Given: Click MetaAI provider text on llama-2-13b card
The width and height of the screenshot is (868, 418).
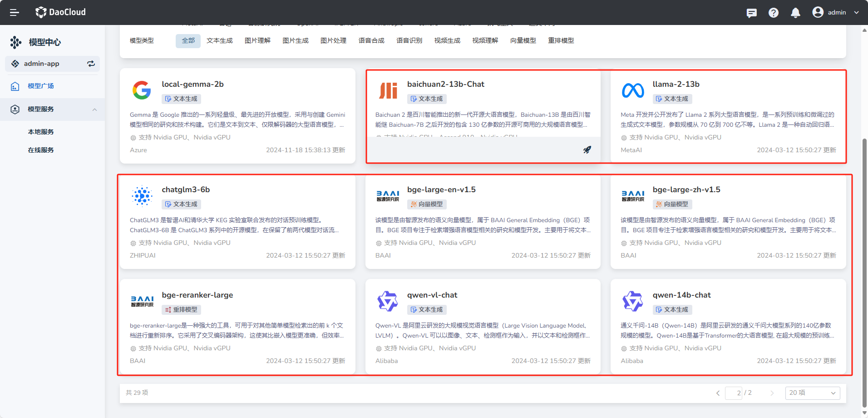Looking at the screenshot, I should point(631,150).
